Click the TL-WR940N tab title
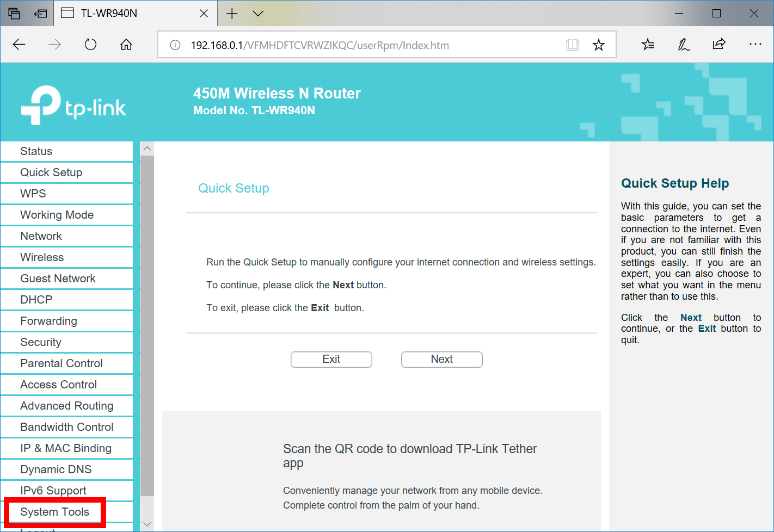774x532 pixels. 109,13
